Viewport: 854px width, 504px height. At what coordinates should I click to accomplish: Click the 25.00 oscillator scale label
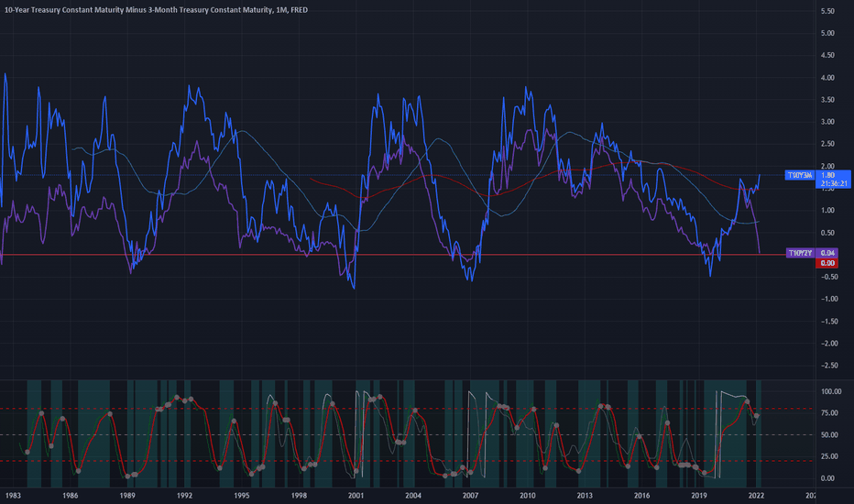click(829, 456)
